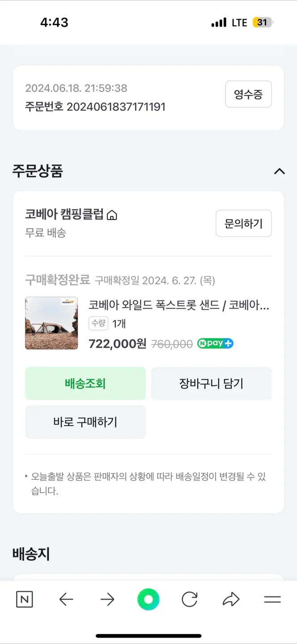The height and width of the screenshot is (644, 297).
Task: Refresh the page with the reload icon
Action: tap(190, 600)
